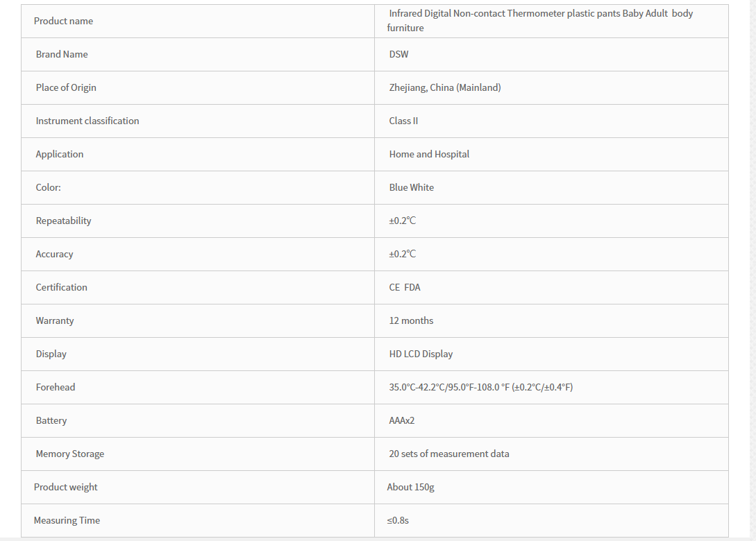Click the Repeatability ±0.2°C value
Image resolution: width=756 pixels, height=541 pixels.
(403, 221)
